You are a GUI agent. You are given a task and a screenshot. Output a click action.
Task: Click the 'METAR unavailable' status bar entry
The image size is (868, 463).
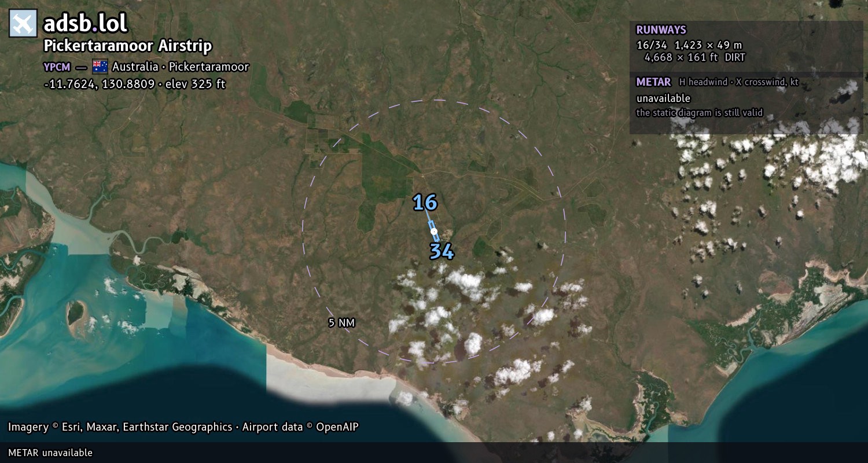tap(50, 453)
